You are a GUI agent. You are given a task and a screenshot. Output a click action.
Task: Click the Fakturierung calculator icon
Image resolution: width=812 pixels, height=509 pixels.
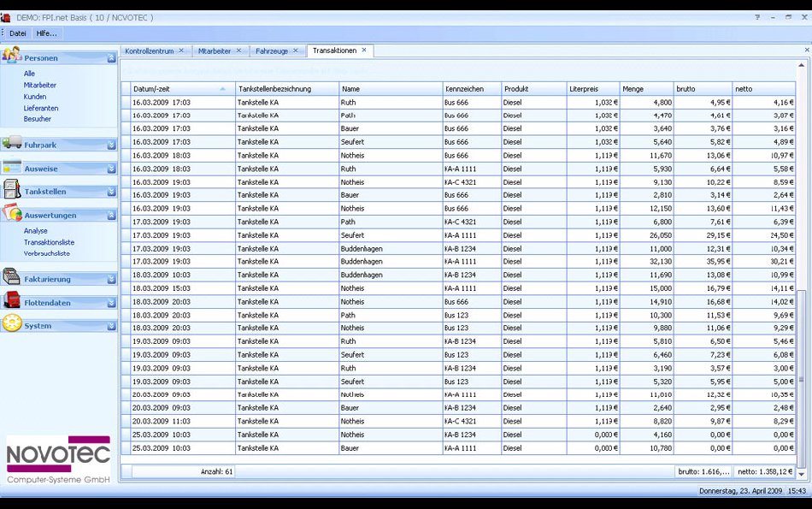[11, 278]
